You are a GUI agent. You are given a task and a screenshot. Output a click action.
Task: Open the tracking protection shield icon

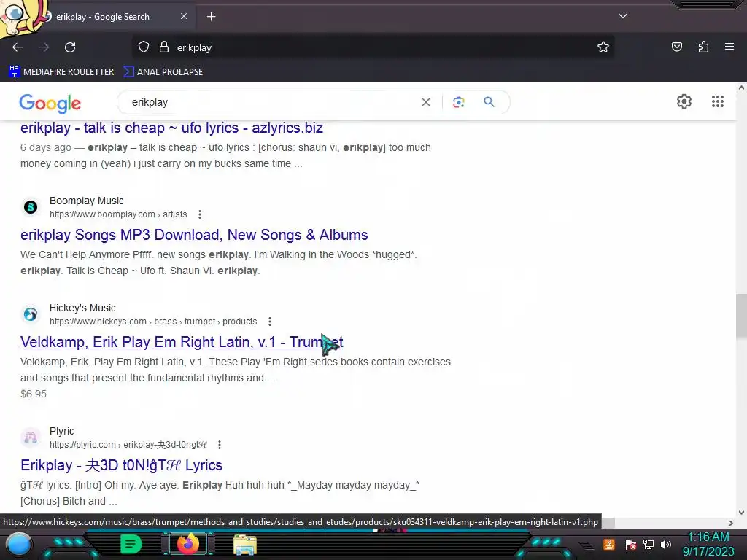pos(144,47)
